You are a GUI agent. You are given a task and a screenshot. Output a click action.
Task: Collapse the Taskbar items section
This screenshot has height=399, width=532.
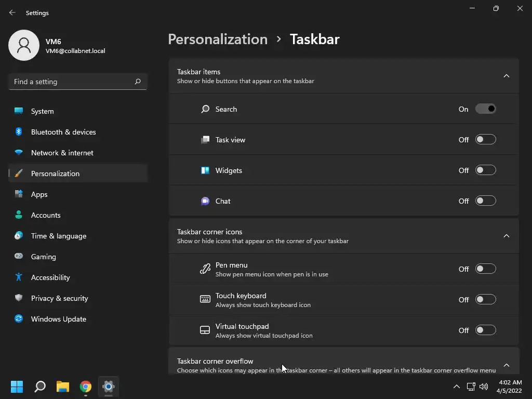pos(506,76)
